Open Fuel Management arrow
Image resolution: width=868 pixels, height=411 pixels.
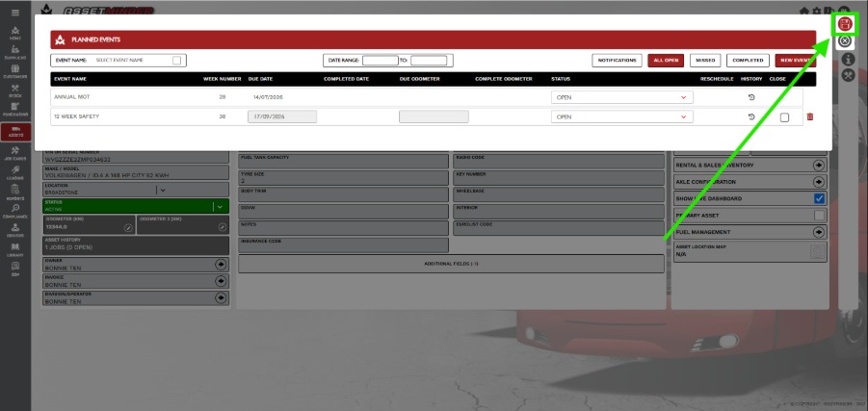click(819, 232)
